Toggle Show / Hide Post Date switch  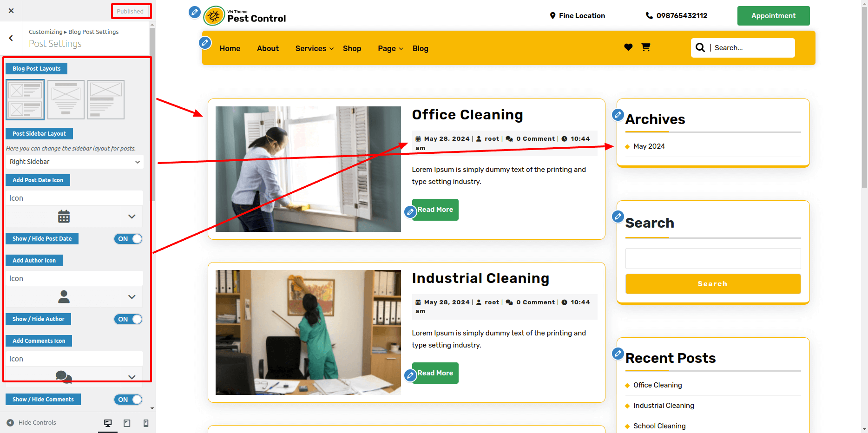point(128,239)
